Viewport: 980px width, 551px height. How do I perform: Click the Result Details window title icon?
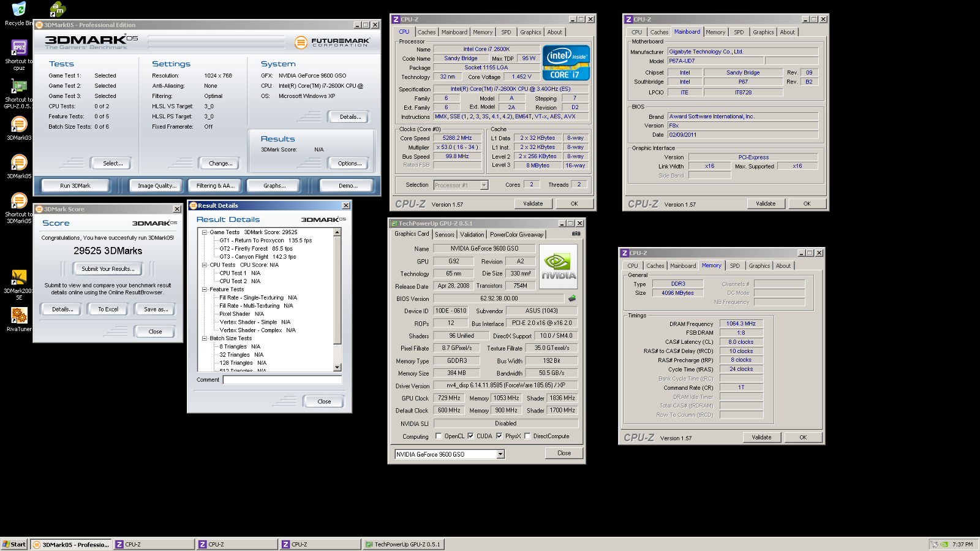[194, 205]
